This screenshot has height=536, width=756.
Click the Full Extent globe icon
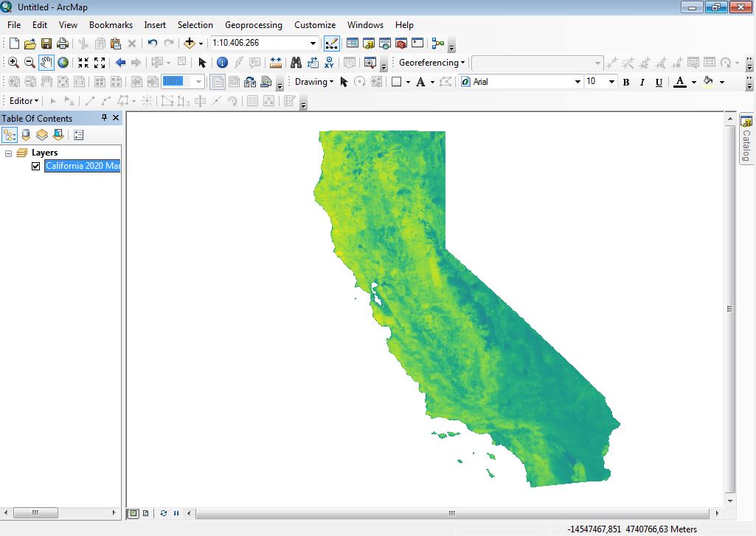62,63
